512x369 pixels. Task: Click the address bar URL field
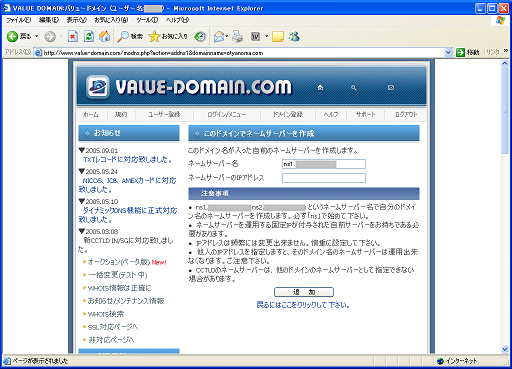tap(243, 53)
